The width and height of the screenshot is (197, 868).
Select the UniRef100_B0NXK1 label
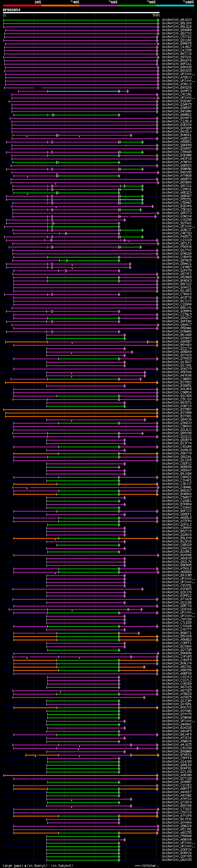pyautogui.click(x=176, y=135)
